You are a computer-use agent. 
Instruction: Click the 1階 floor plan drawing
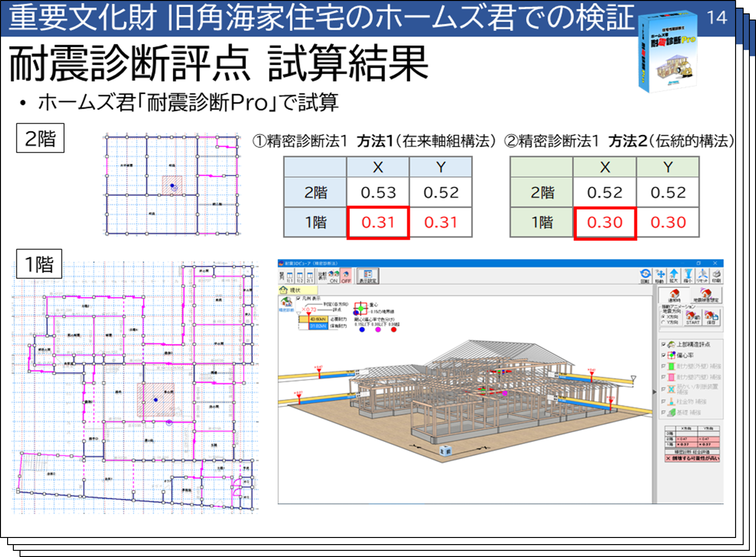(x=136, y=388)
